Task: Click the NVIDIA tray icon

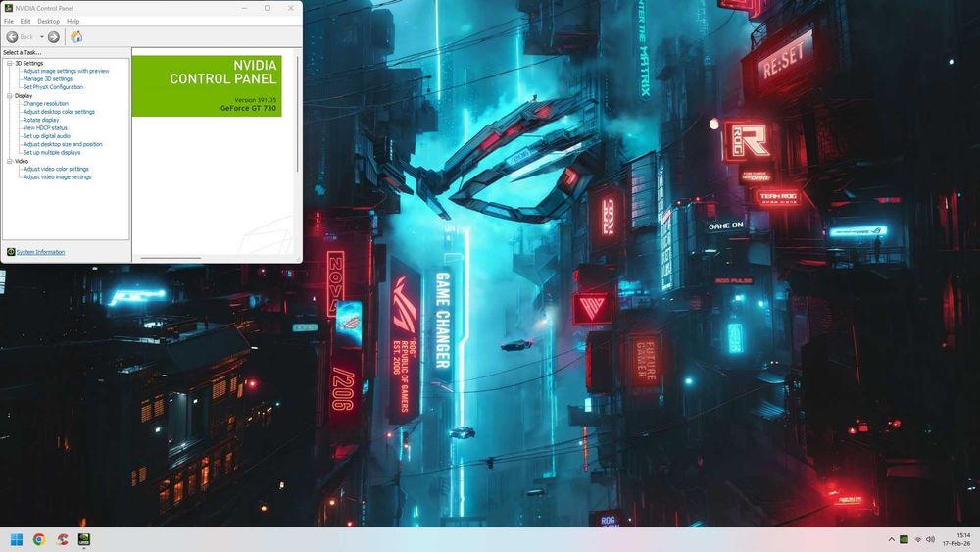Action: point(904,539)
